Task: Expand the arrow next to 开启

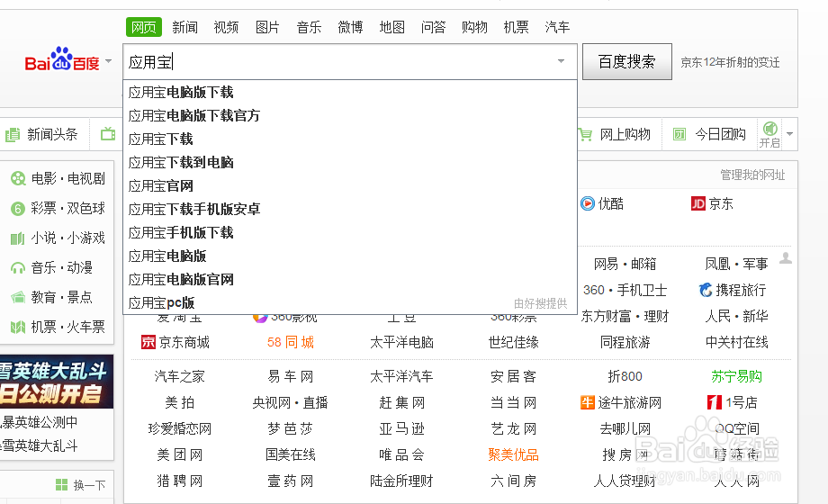Action: tap(789, 134)
